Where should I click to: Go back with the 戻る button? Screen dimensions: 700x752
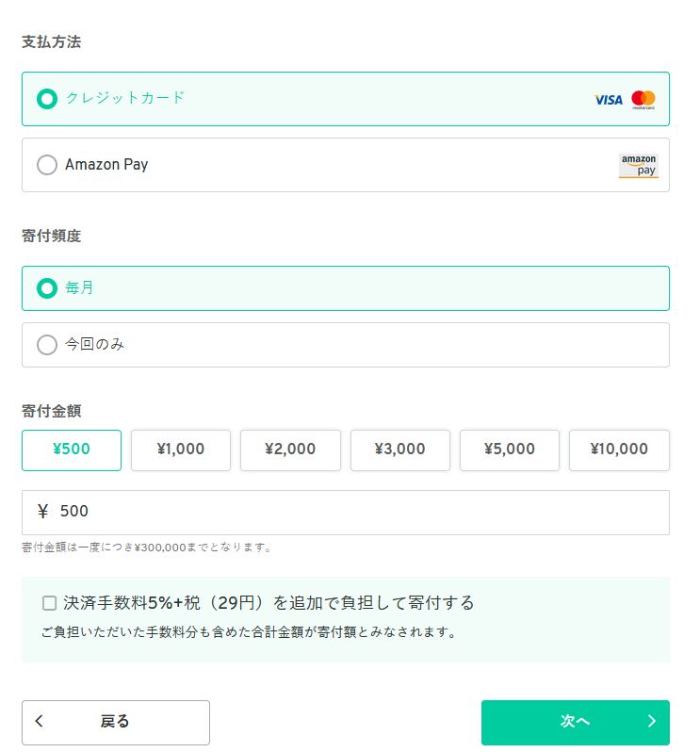(116, 722)
